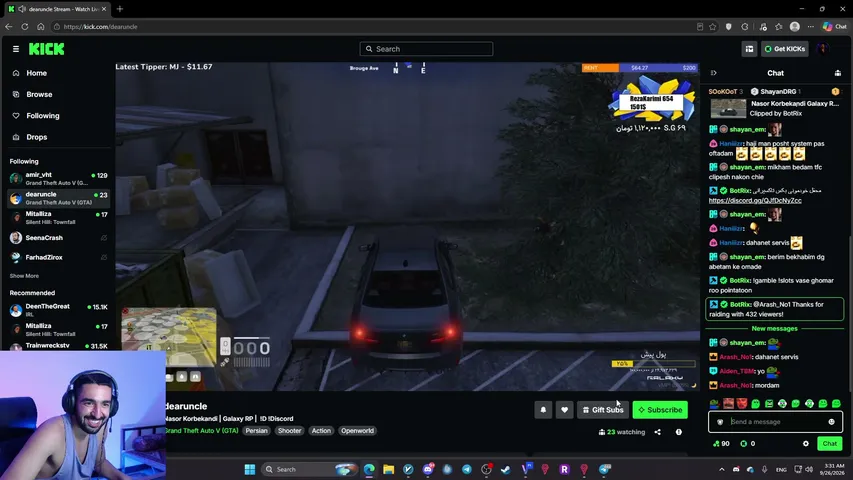Screen dimensions: 853x480
Task: Open Trainwreckstv recommended channel
Action: click(59, 346)
